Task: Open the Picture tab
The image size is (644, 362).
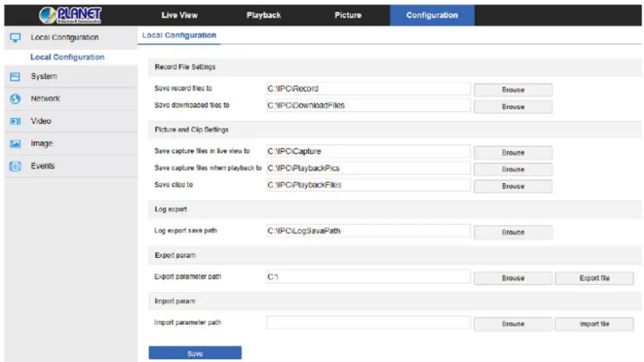Action: (348, 15)
